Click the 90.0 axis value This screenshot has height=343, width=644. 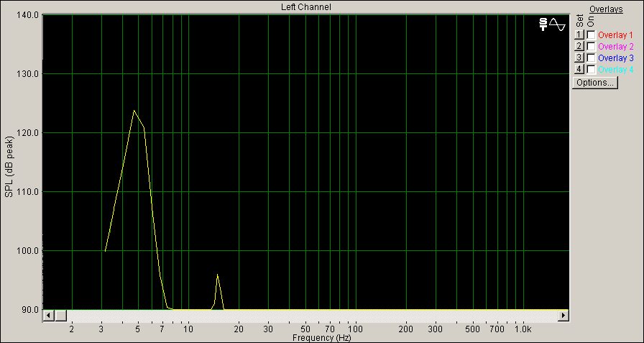pos(29,310)
